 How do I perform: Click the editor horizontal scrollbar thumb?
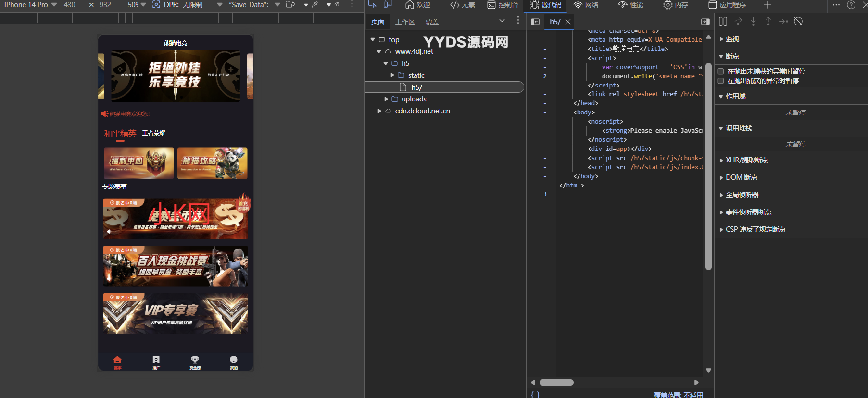click(x=556, y=382)
